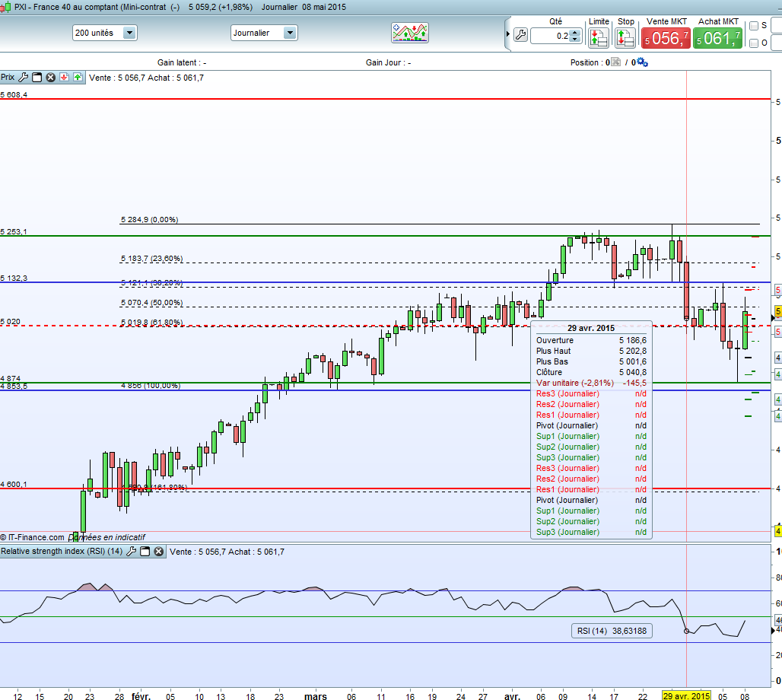Click the red down-arrow icon in Prix panel
This screenshot has width=782, height=700.
(x=64, y=77)
